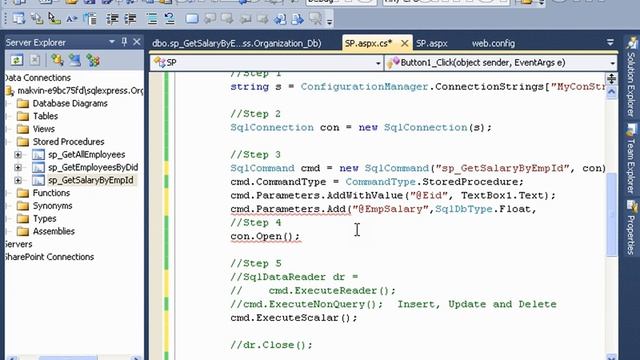The width and height of the screenshot is (640, 360).
Task: Expand sp_GetAllEmployees node
Action: [x=18, y=155]
